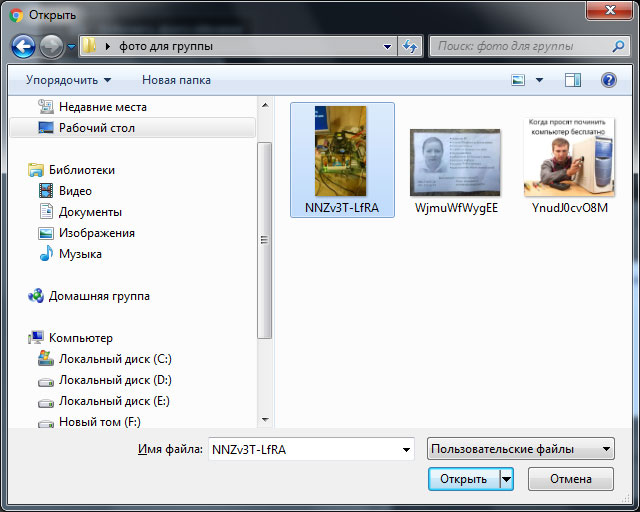Open the view options dropdown arrow
640x512 pixels.
coord(540,80)
